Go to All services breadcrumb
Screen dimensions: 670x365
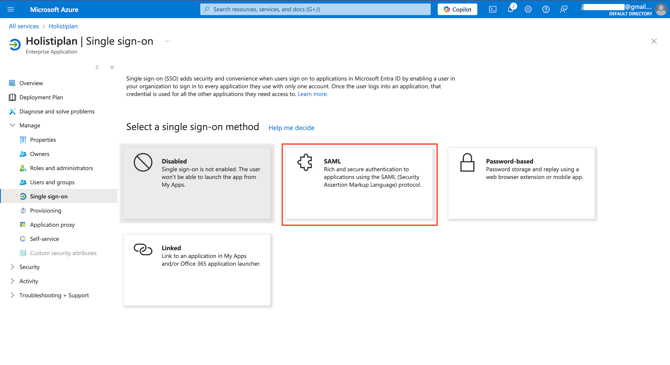pyautogui.click(x=24, y=26)
